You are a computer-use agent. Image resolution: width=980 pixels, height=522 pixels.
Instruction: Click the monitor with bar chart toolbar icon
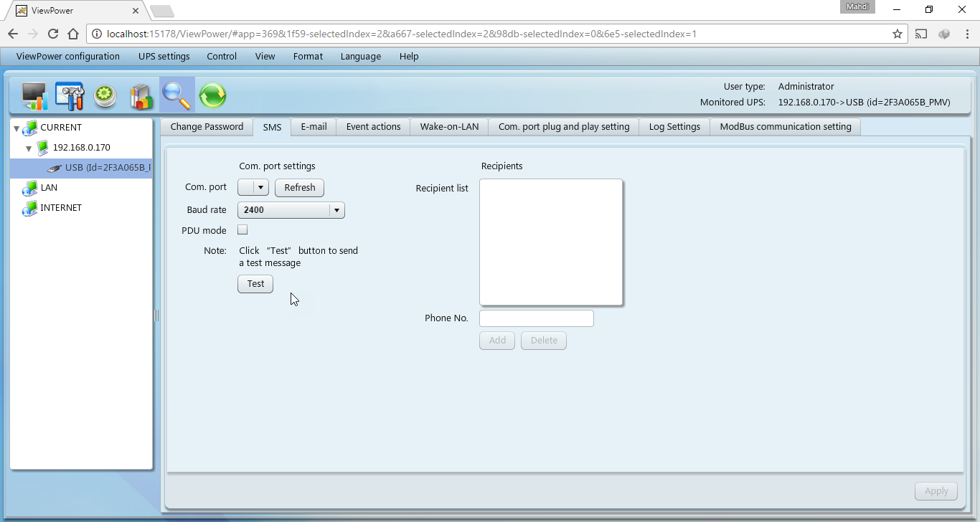34,96
